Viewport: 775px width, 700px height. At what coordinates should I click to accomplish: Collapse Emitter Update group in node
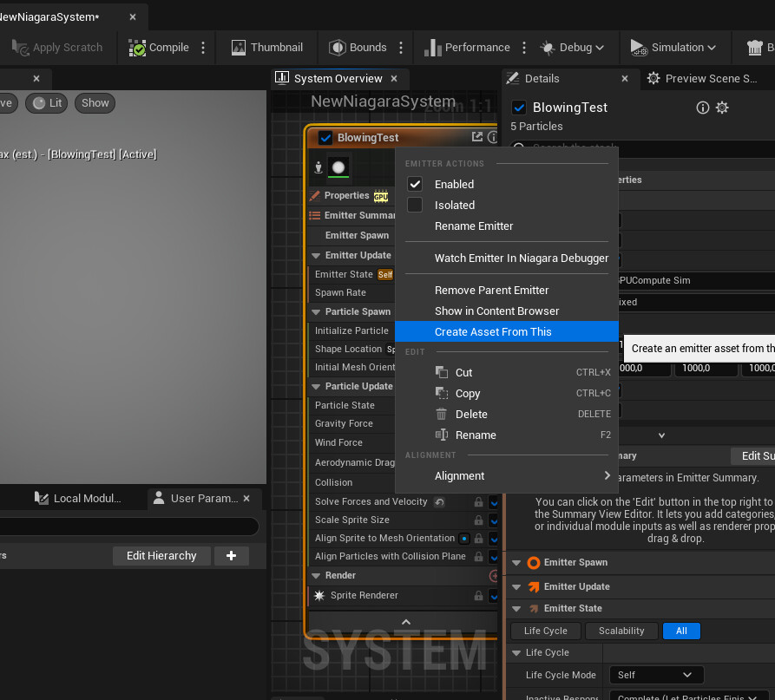[316, 255]
